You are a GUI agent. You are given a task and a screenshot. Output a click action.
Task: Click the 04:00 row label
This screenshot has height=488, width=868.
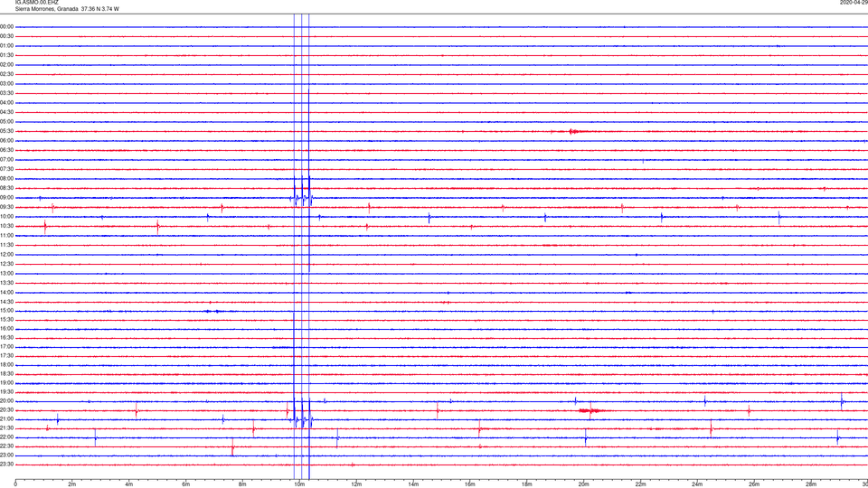tap(6, 103)
